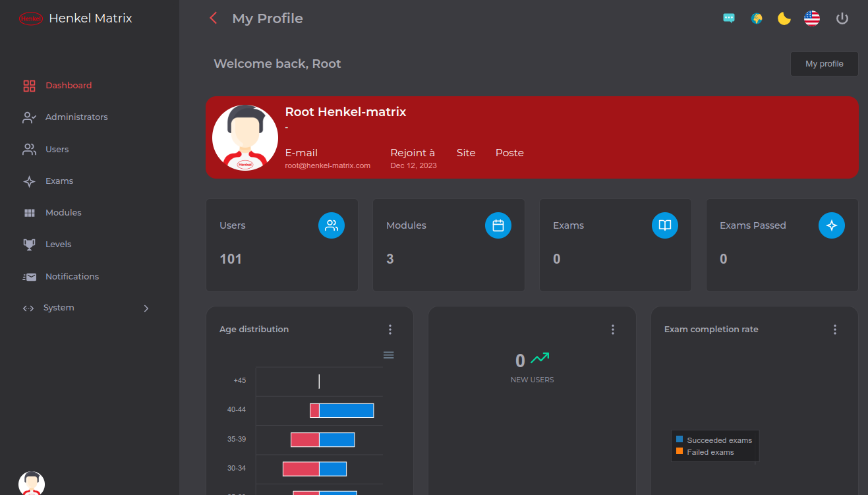Click the 40-44 blue bar
Image resolution: width=868 pixels, height=495 pixels.
pos(347,411)
